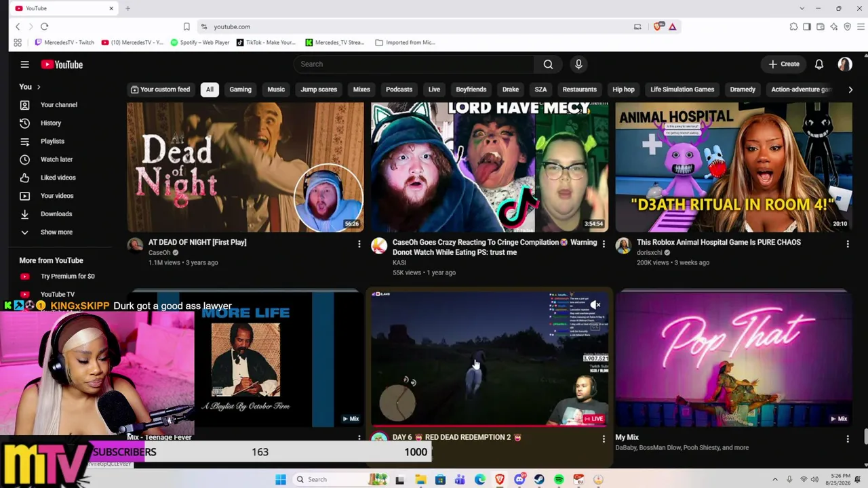Viewport: 868px width, 488px height.
Task: Click the YouTube logo
Action: (x=62, y=64)
